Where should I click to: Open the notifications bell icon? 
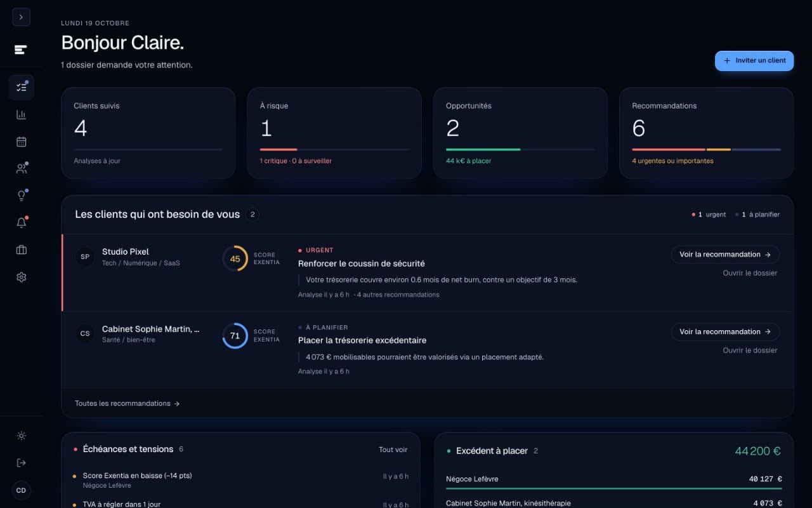[21, 223]
